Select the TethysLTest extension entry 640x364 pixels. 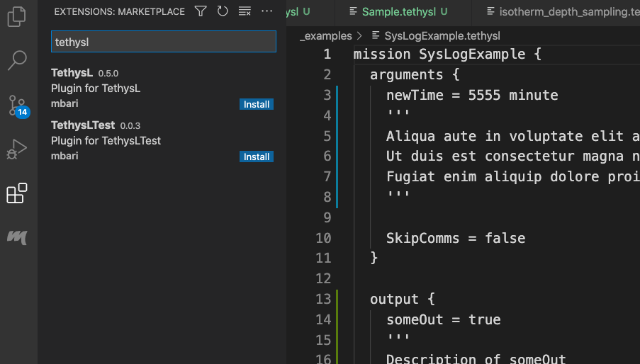tap(162, 141)
